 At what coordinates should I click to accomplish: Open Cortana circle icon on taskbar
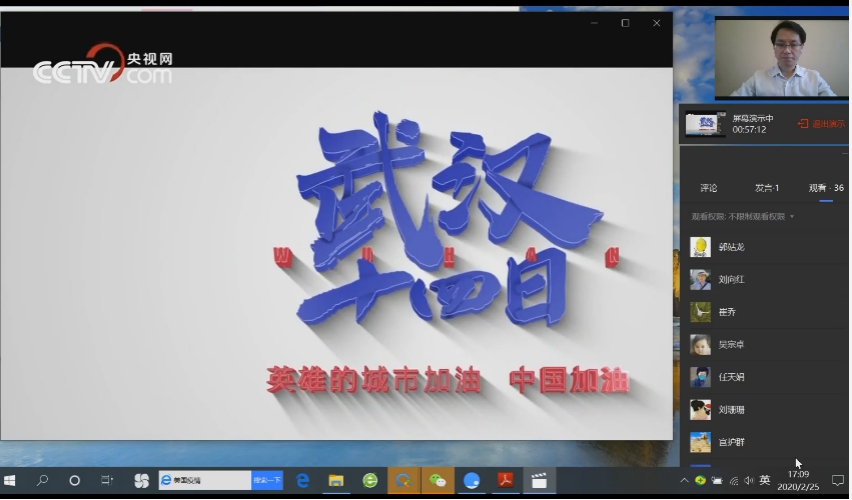click(75, 481)
